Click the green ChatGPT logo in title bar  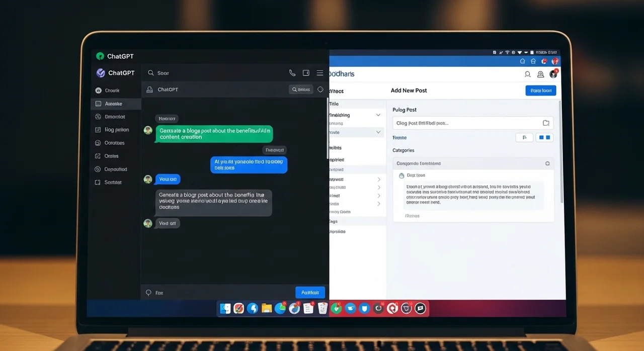pyautogui.click(x=100, y=56)
